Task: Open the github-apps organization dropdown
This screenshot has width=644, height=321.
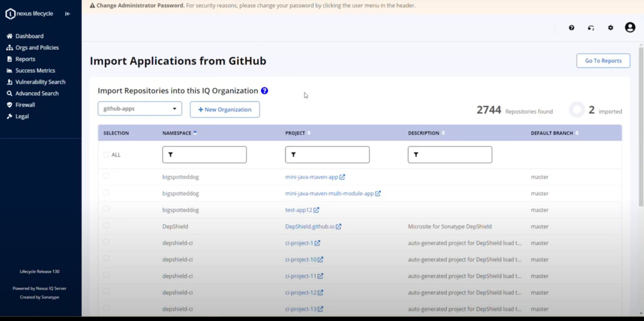Action: pyautogui.click(x=139, y=109)
